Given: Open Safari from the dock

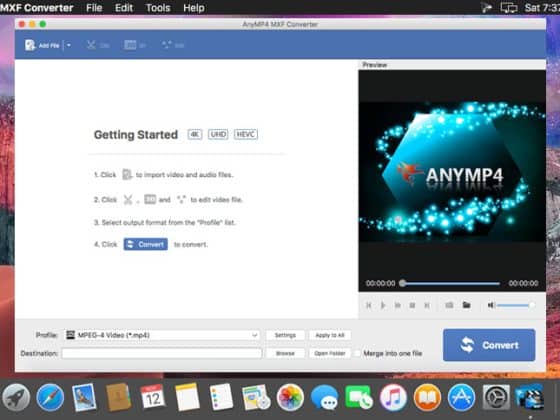Looking at the screenshot, I should pos(50,398).
